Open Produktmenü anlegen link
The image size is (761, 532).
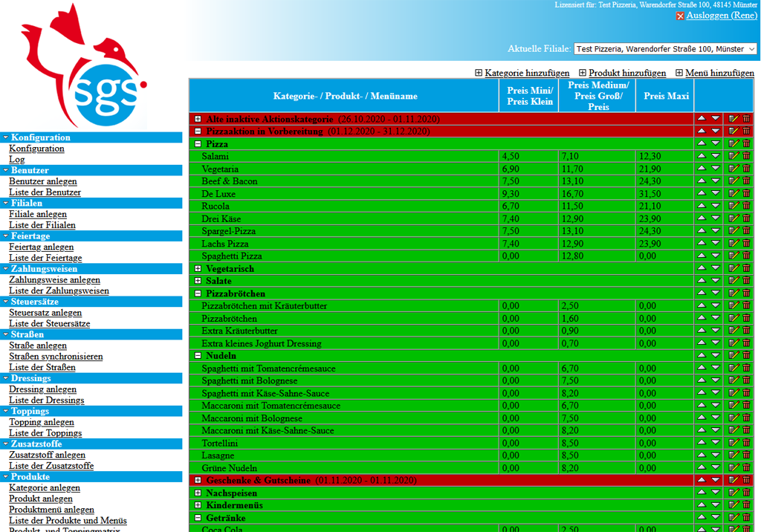pyautogui.click(x=51, y=510)
